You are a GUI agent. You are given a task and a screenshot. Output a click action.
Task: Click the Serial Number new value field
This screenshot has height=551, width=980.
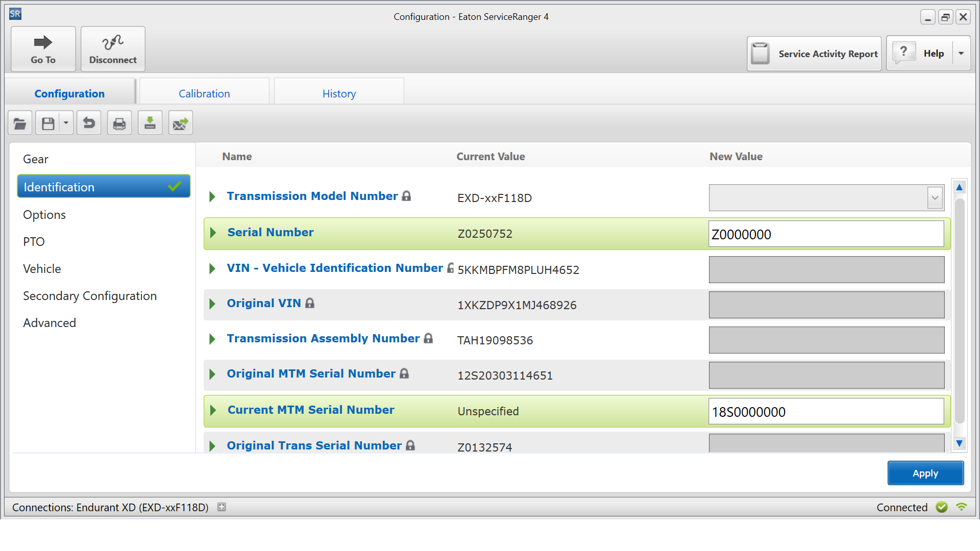point(825,234)
